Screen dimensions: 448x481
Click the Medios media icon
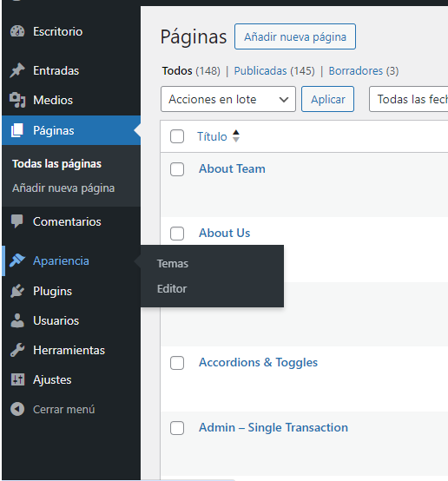point(17,100)
